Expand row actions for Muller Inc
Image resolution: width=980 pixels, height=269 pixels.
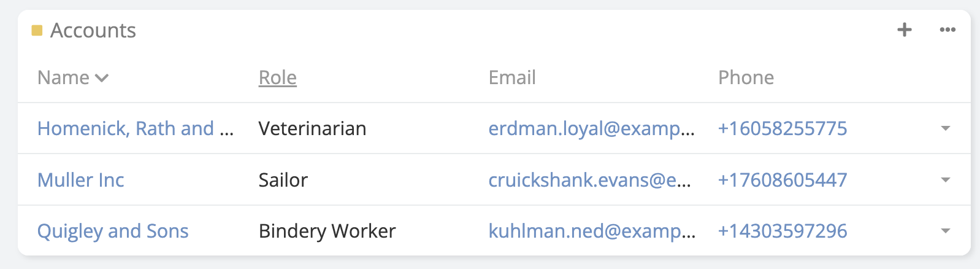(945, 180)
